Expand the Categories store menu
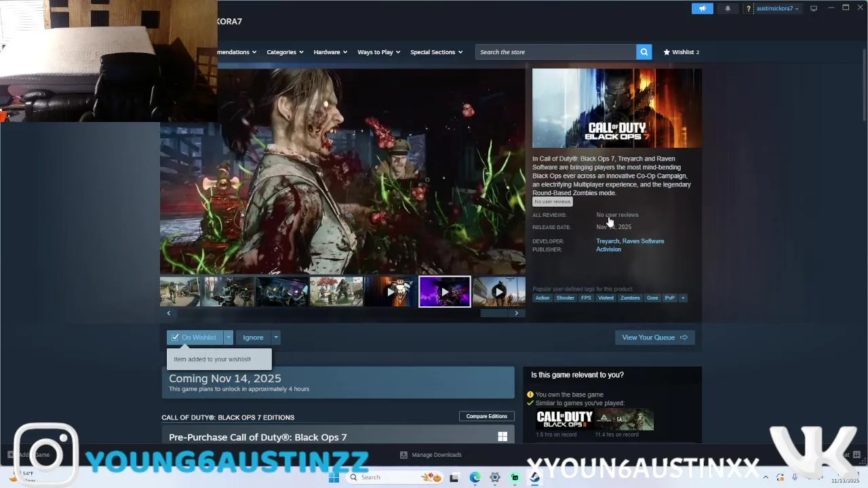The width and height of the screenshot is (868, 488). 285,52
